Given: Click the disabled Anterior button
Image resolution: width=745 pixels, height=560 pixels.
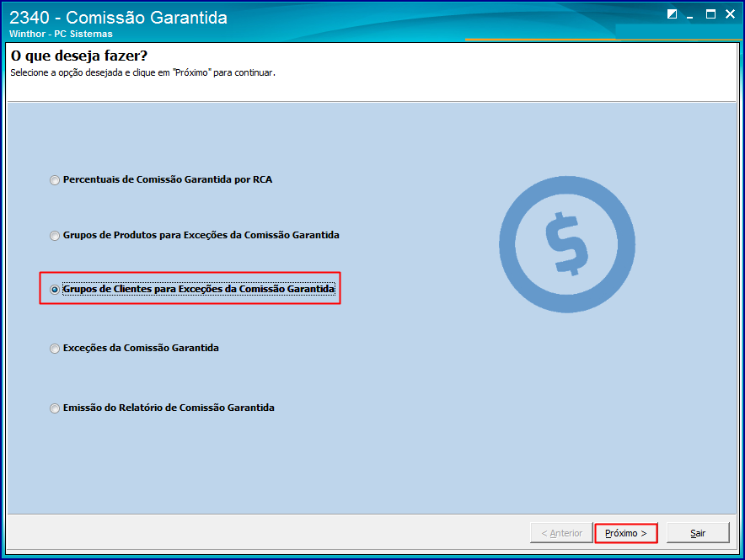Looking at the screenshot, I should pyautogui.click(x=561, y=533).
